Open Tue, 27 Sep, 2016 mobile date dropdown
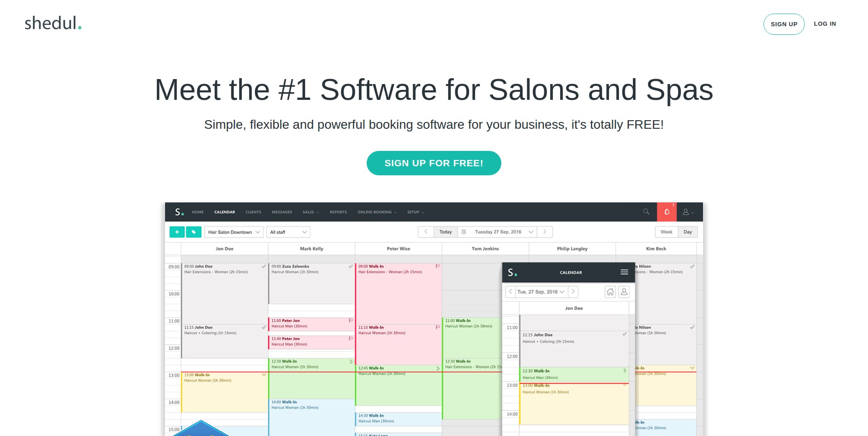 541,291
